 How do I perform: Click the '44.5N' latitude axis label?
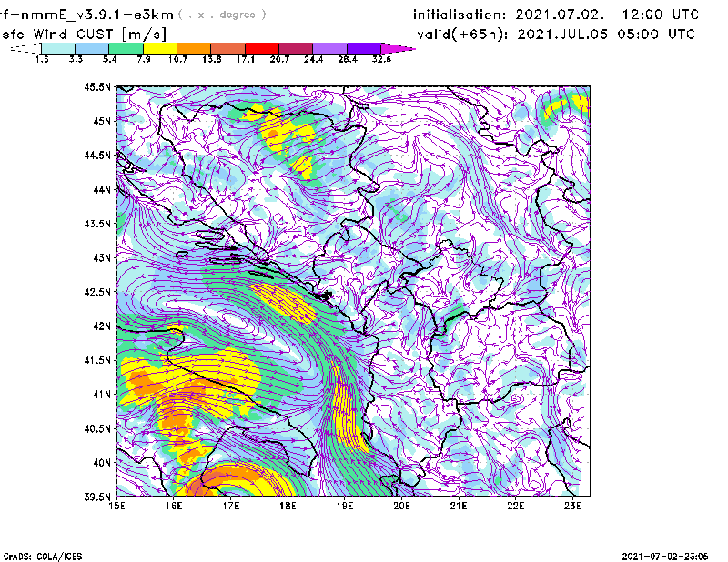point(97,155)
